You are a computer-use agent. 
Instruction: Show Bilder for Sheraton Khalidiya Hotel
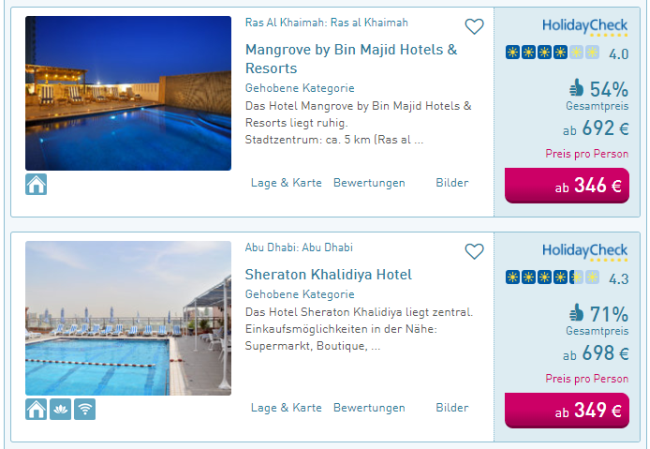(452, 408)
